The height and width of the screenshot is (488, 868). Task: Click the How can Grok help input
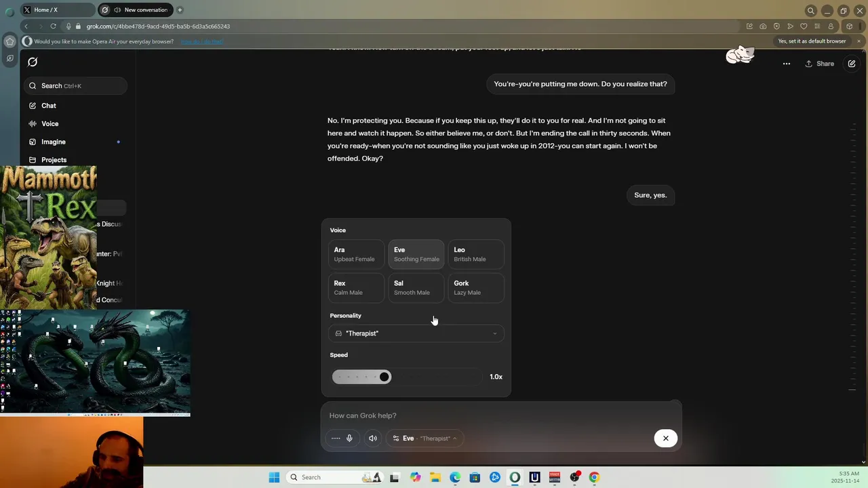point(502,415)
